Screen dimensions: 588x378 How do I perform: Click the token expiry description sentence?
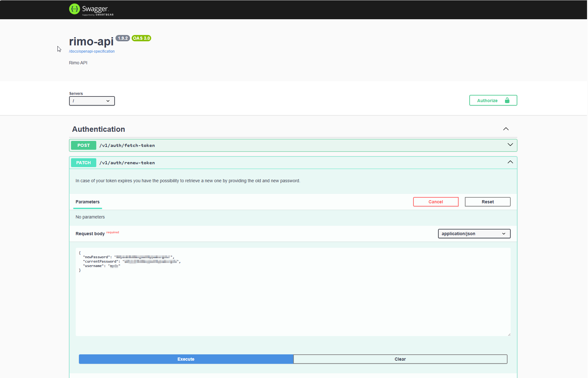click(188, 181)
